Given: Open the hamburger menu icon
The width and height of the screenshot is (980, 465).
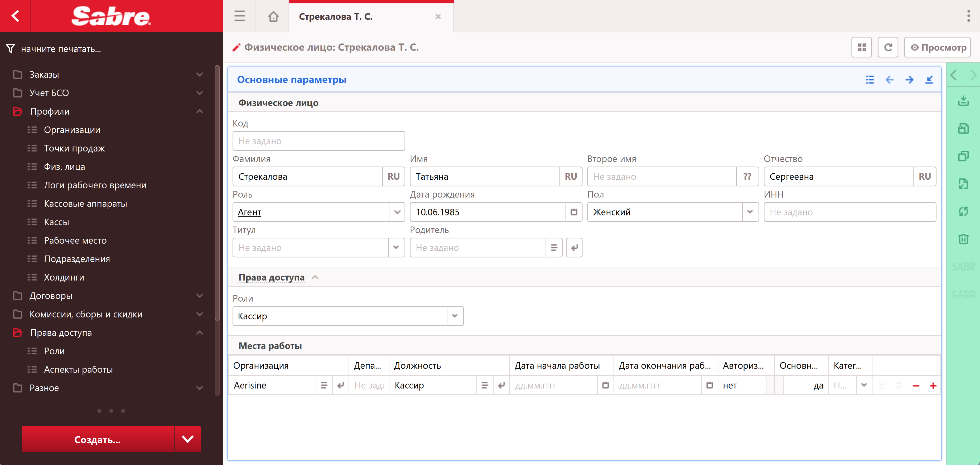Looking at the screenshot, I should tap(239, 16).
